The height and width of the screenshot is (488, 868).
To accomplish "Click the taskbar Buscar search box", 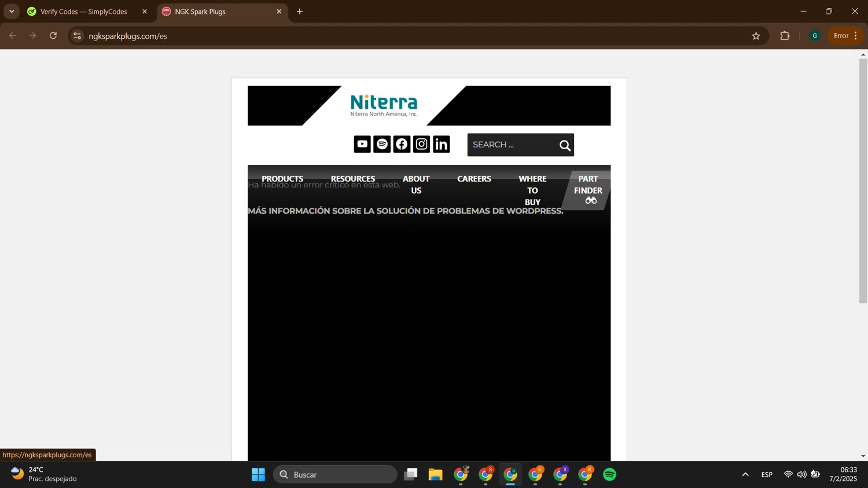I will tap(335, 475).
